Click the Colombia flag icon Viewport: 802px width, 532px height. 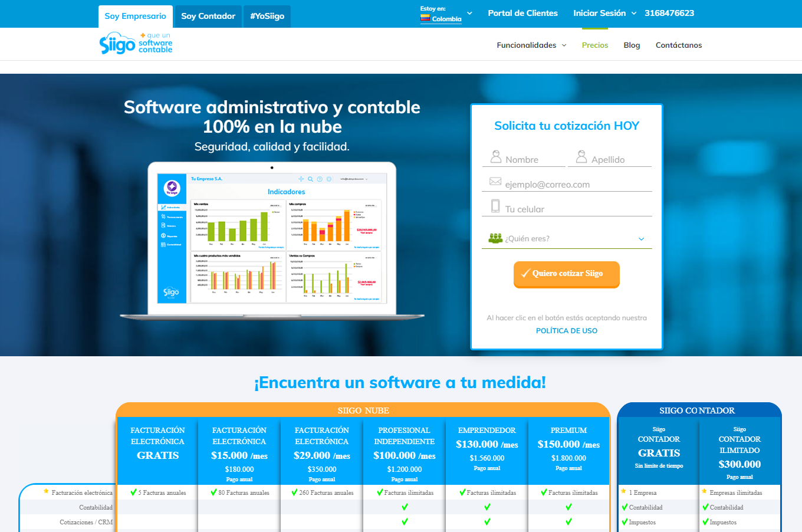click(426, 18)
